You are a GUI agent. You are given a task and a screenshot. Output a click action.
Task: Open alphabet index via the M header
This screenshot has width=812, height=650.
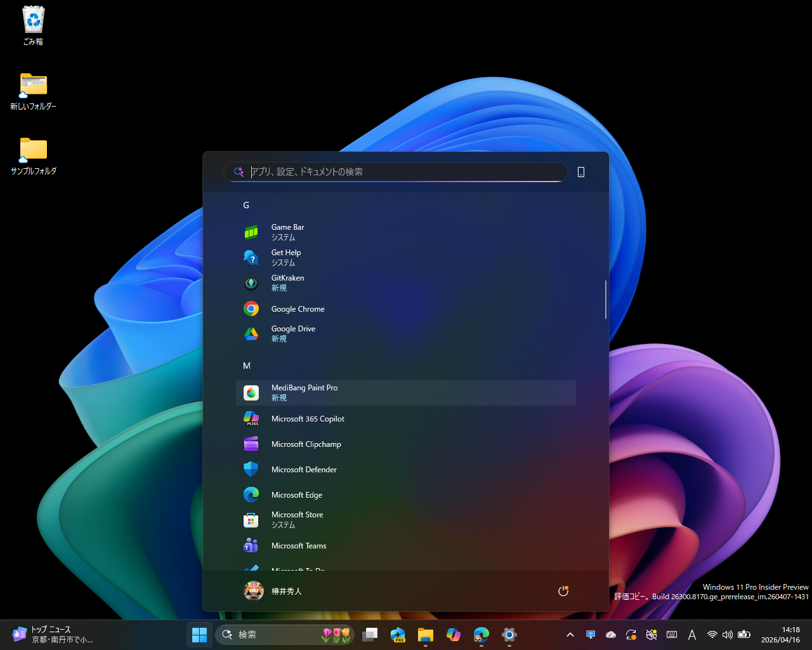click(x=247, y=366)
